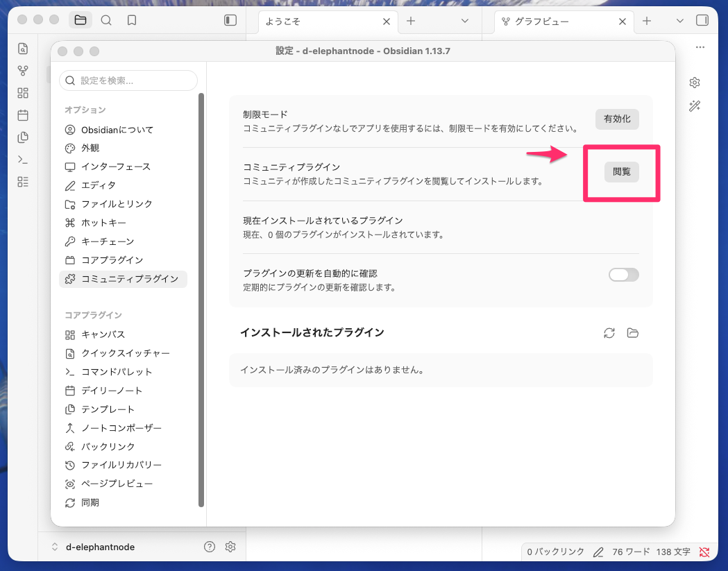Open キーチェーン settings section
Screen dimensions: 728x571
click(x=123, y=241)
